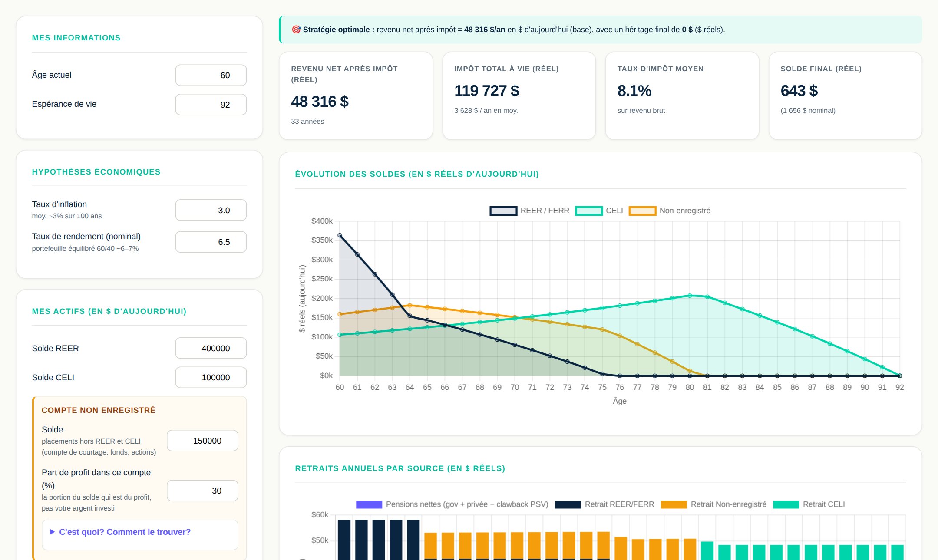Hide Non-enregistré series via legend swatch
The width and height of the screenshot is (938, 560).
pos(643,211)
